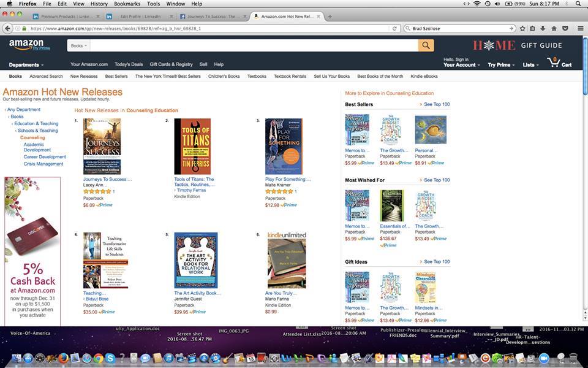Go to Firefox home icon
588x368 pixels.
[x=554, y=28]
